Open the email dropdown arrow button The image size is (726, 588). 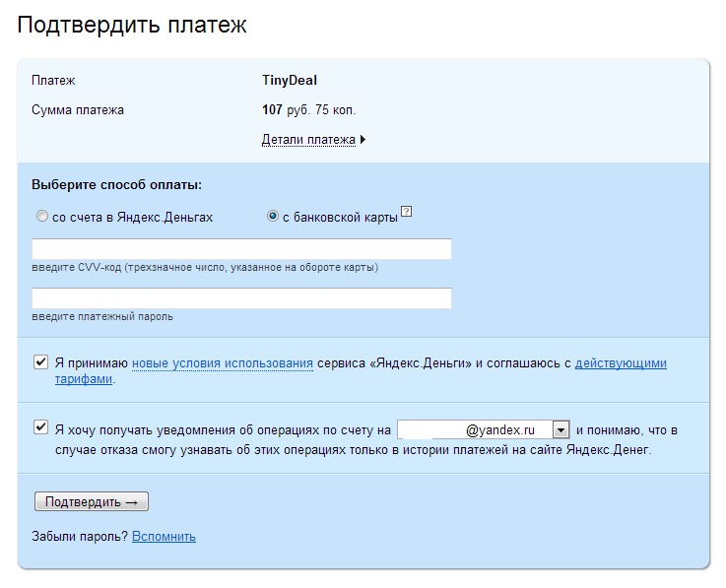coord(561,429)
